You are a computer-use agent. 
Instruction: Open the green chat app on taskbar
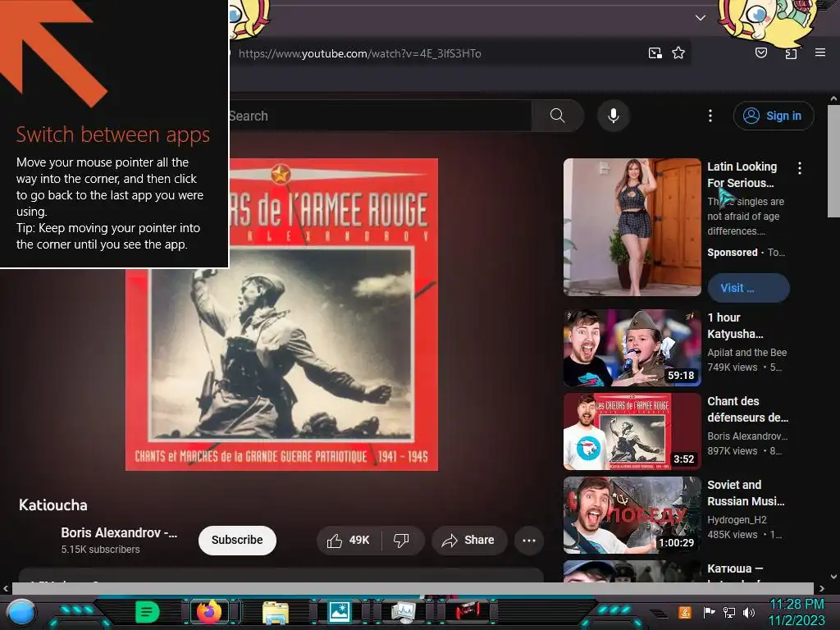tap(148, 612)
